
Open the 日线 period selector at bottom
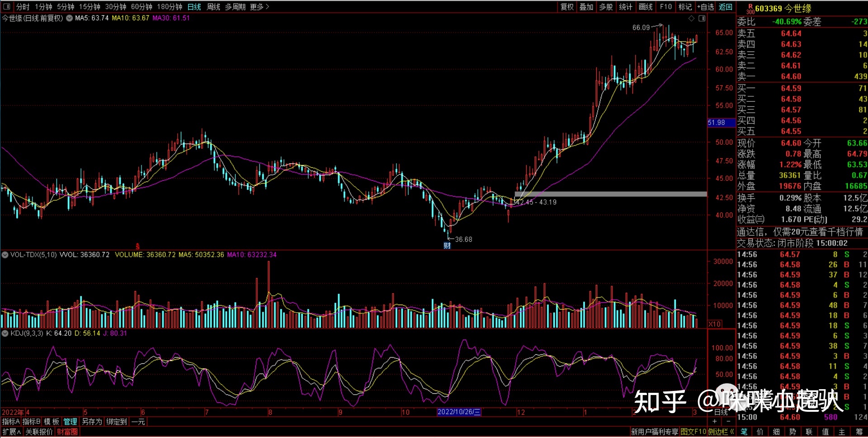(x=721, y=412)
